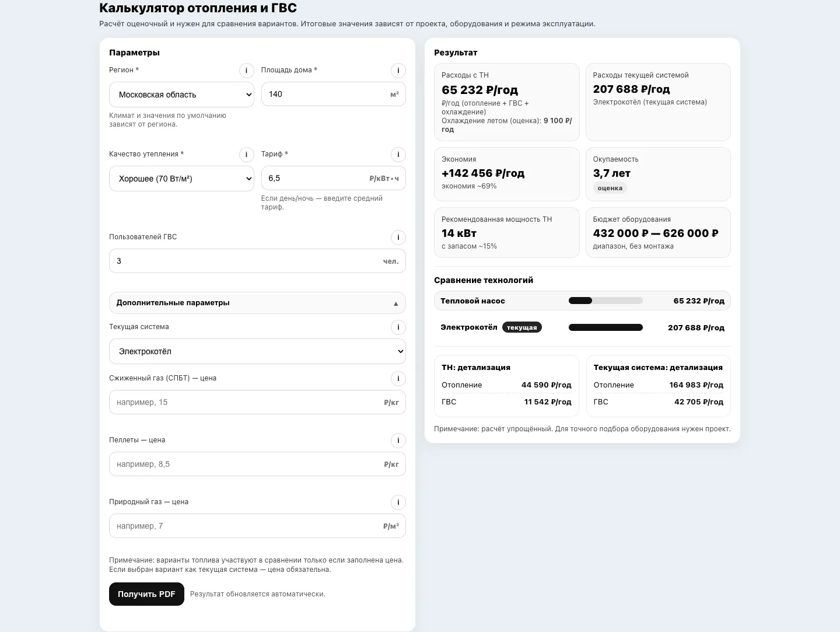Image resolution: width=840 pixels, height=632 pixels.
Task: Click the Пеллеты price input
Action: point(257,464)
